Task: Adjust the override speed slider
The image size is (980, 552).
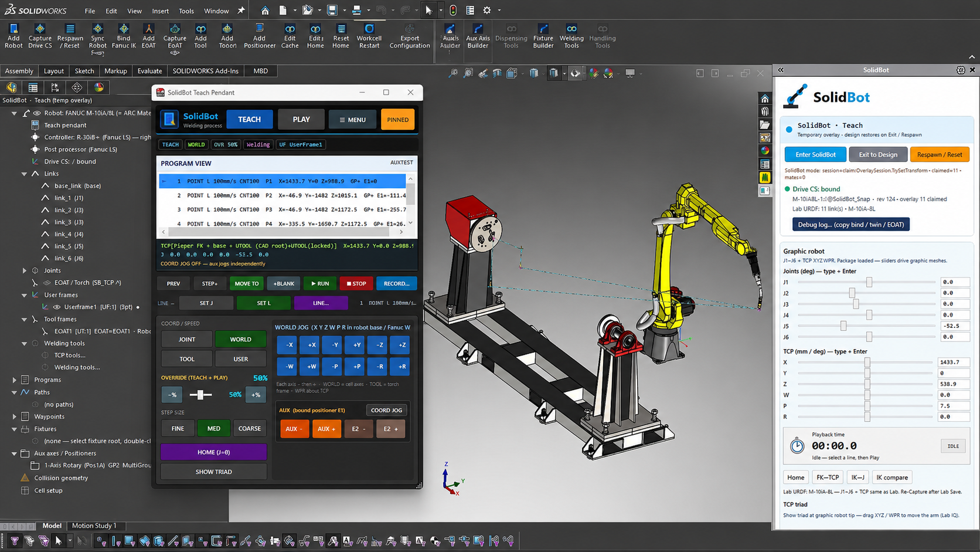Action: click(200, 395)
